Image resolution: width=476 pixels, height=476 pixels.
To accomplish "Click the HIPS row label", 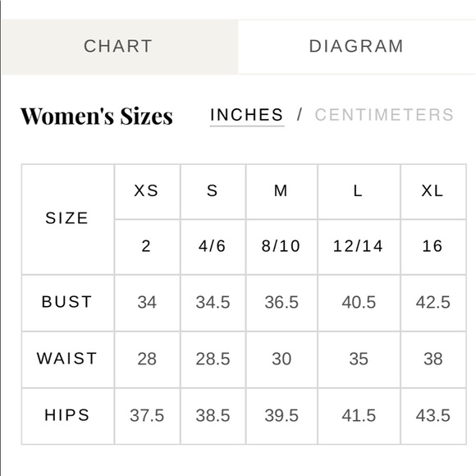I will click(x=67, y=416).
